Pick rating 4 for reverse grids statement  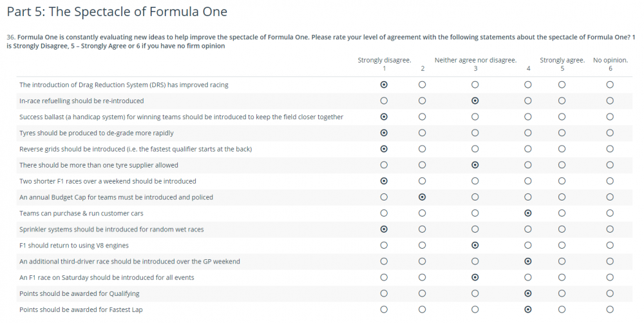528,149
